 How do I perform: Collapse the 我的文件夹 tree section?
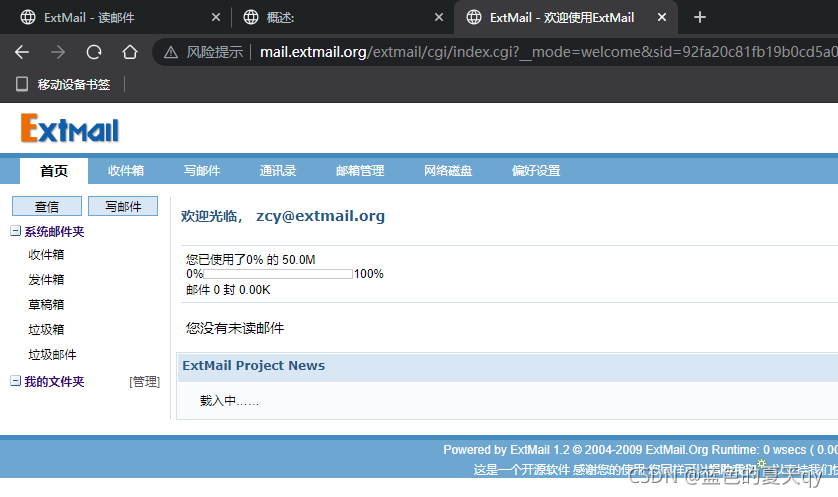(x=15, y=381)
